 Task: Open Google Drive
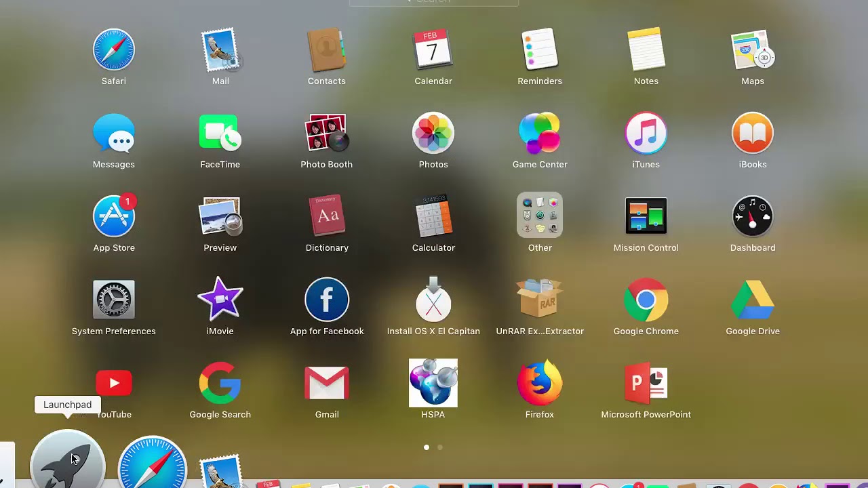(x=753, y=300)
